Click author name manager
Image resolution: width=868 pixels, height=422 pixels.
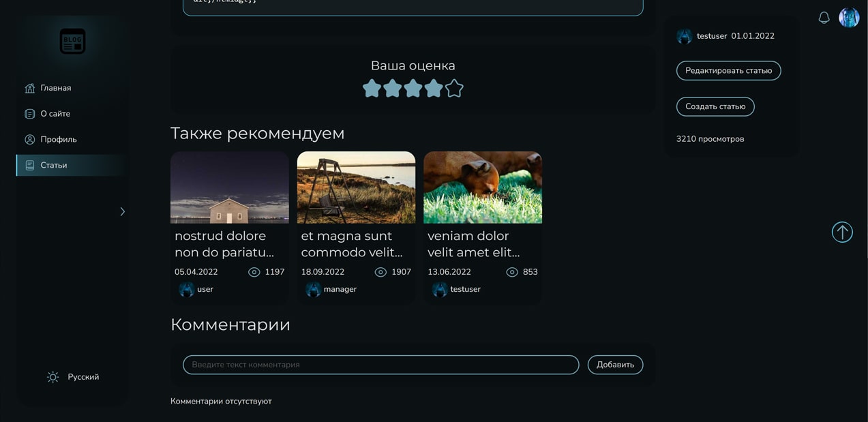[340, 289]
